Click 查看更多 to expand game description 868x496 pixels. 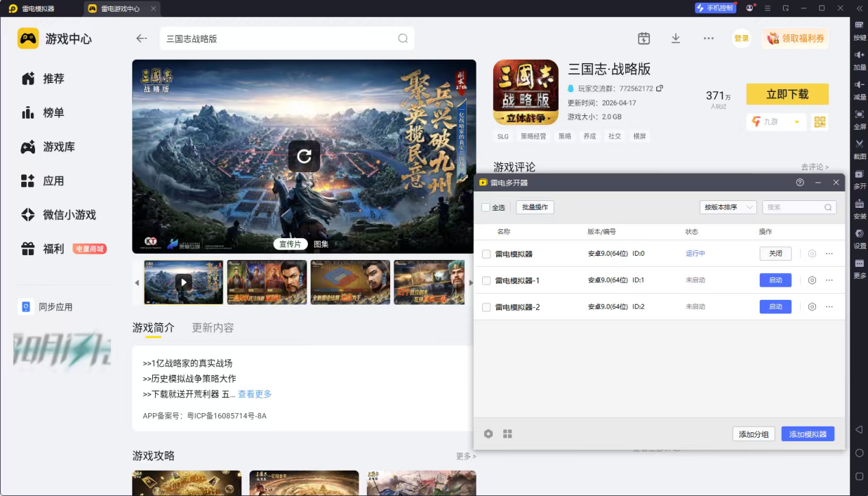tap(255, 394)
